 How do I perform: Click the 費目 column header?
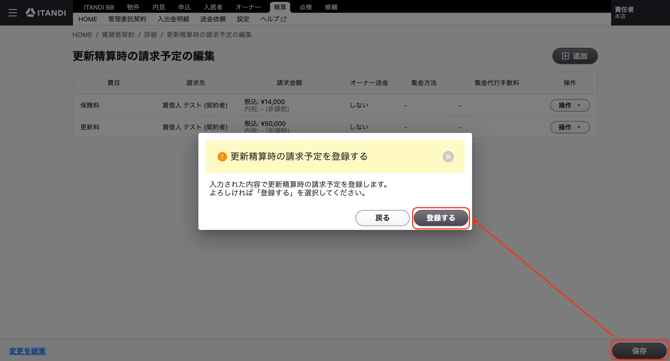click(114, 83)
